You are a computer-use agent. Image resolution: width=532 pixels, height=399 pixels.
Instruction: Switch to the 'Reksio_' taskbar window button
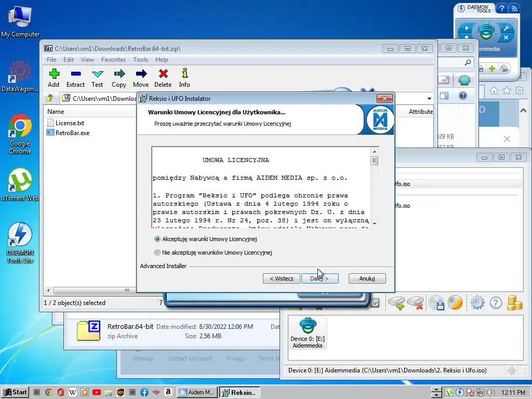click(x=240, y=392)
